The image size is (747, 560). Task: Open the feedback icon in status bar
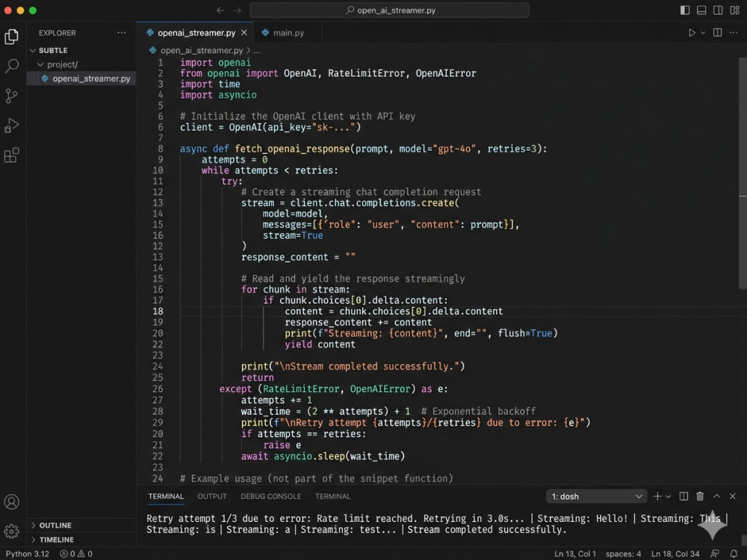point(715,554)
